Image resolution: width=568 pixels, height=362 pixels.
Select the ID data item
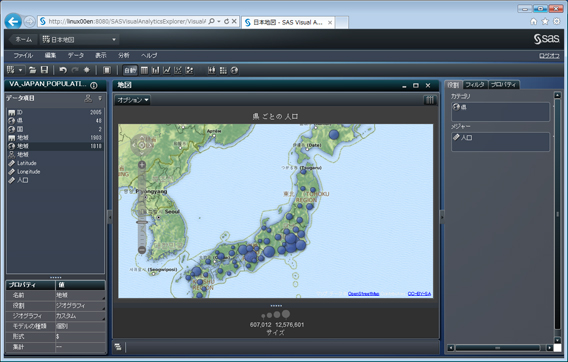click(55, 112)
